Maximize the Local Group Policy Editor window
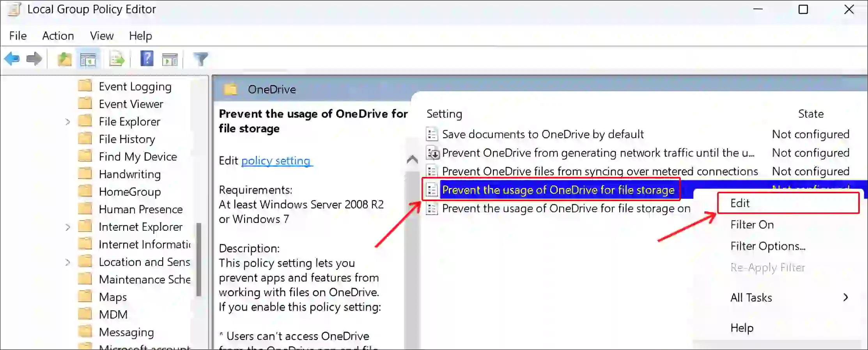Screen dimensions: 868x350 tap(803, 9)
